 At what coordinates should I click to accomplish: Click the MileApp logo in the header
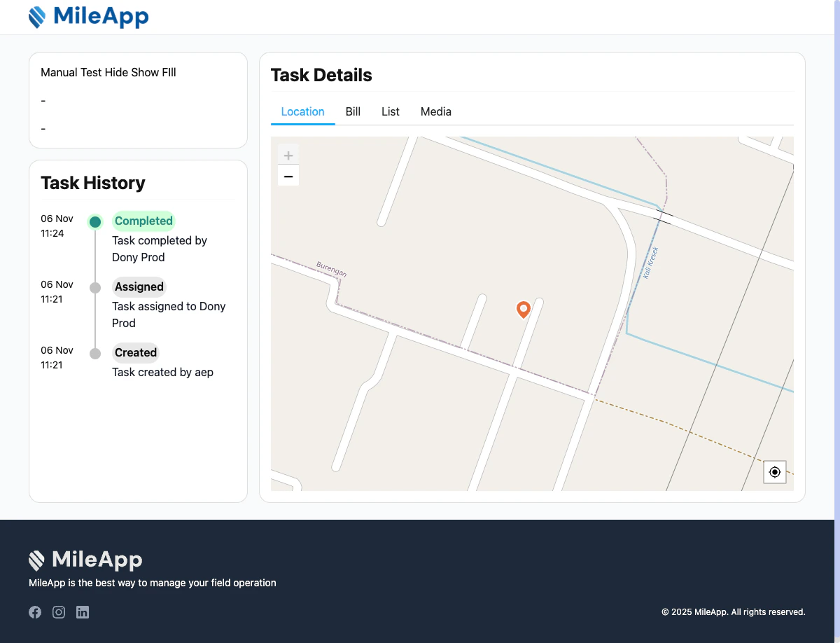click(x=89, y=17)
